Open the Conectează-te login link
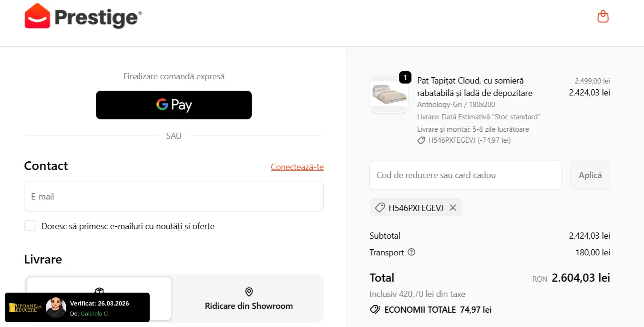Image resolution: width=644 pixels, height=327 pixels. (297, 167)
